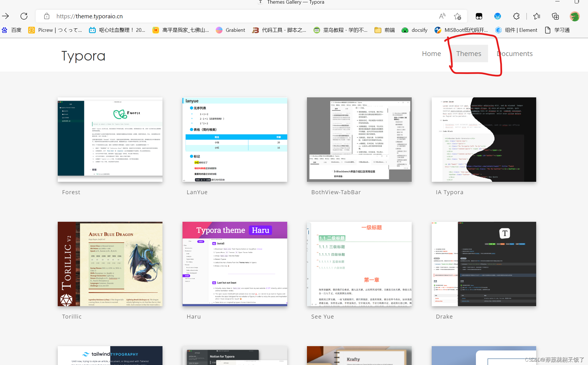The height and width of the screenshot is (365, 588).
Task: Open the 百度 bookmark
Action: tap(12, 30)
